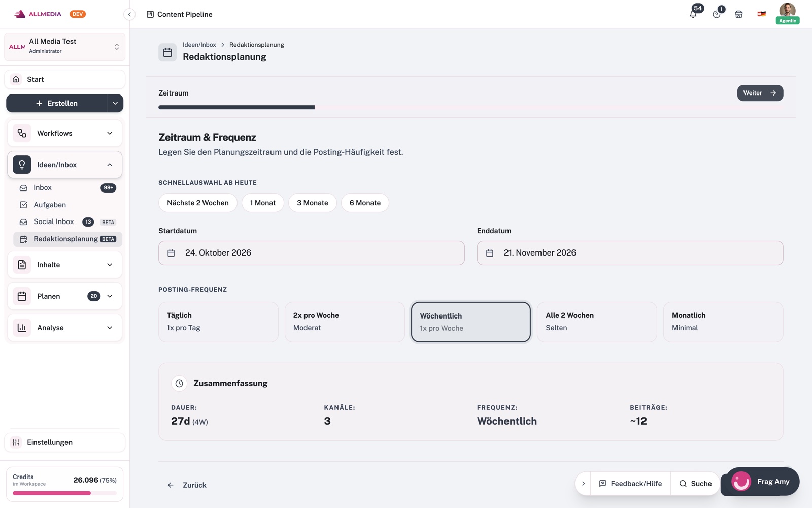Open Aufgaben in the sidebar
Viewport: 812px width, 508px height.
click(x=67, y=205)
